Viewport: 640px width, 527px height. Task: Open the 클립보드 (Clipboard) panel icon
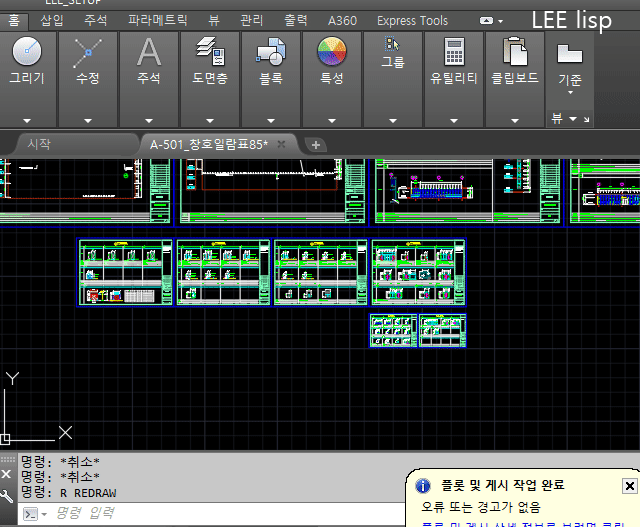click(x=515, y=51)
